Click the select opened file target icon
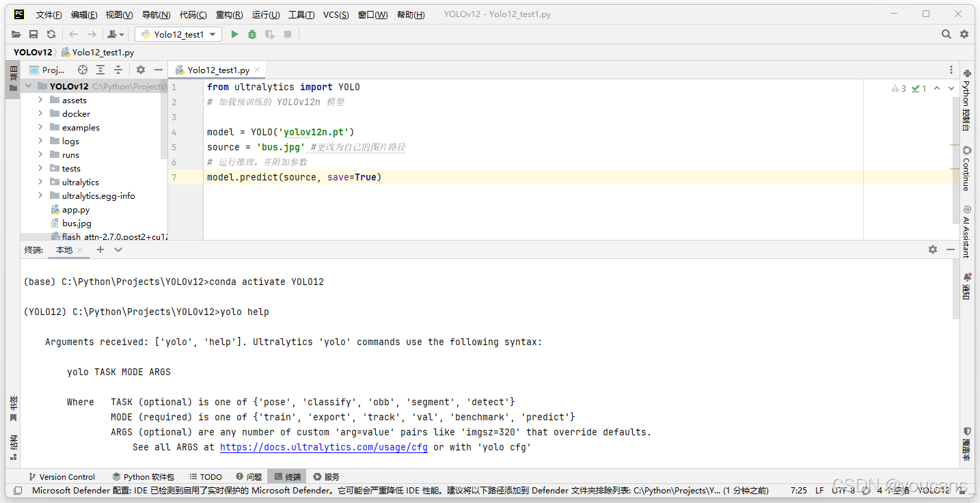Image resolution: width=980 pixels, height=503 pixels. [83, 70]
